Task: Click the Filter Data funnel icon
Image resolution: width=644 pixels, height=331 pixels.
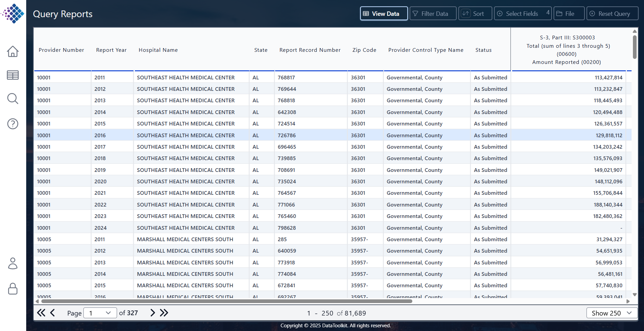Action: tap(415, 13)
